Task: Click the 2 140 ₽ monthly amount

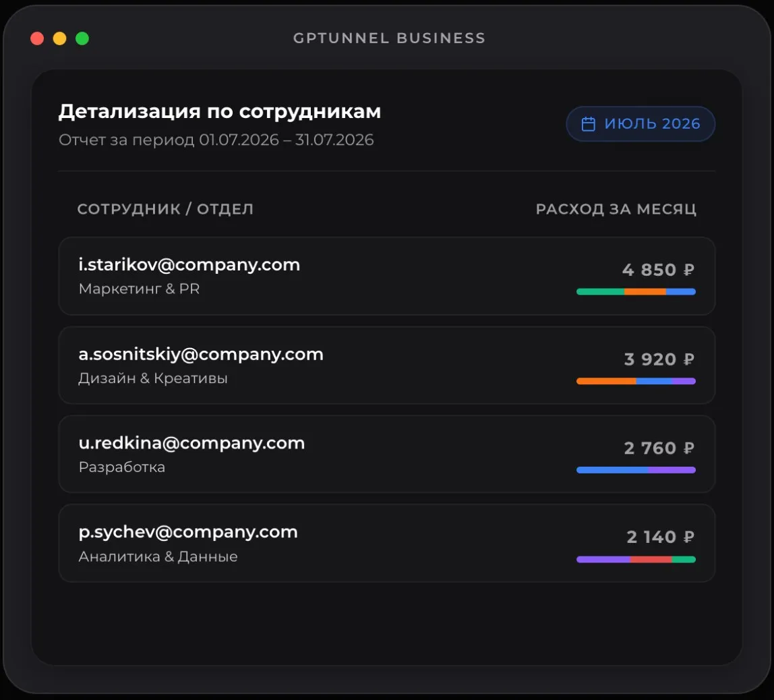Action: pyautogui.click(x=661, y=537)
